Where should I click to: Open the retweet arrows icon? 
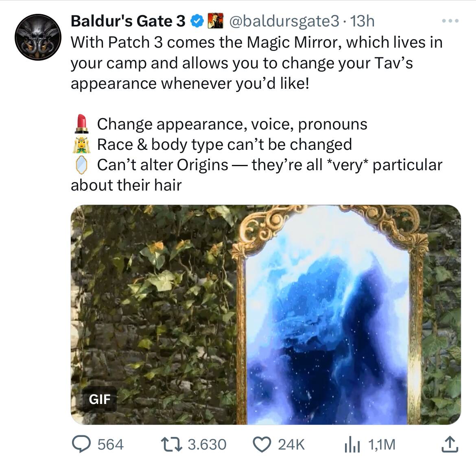(x=171, y=444)
